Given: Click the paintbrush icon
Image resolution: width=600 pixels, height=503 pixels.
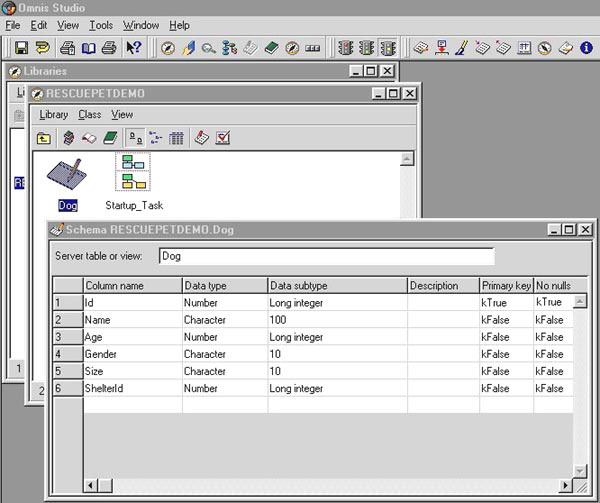Looking at the screenshot, I should tap(462, 48).
